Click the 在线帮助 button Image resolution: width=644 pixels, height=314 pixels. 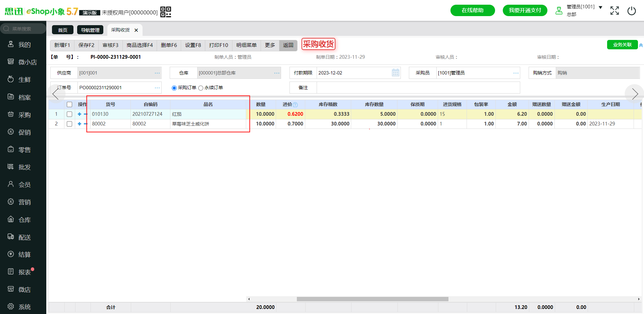473,10
